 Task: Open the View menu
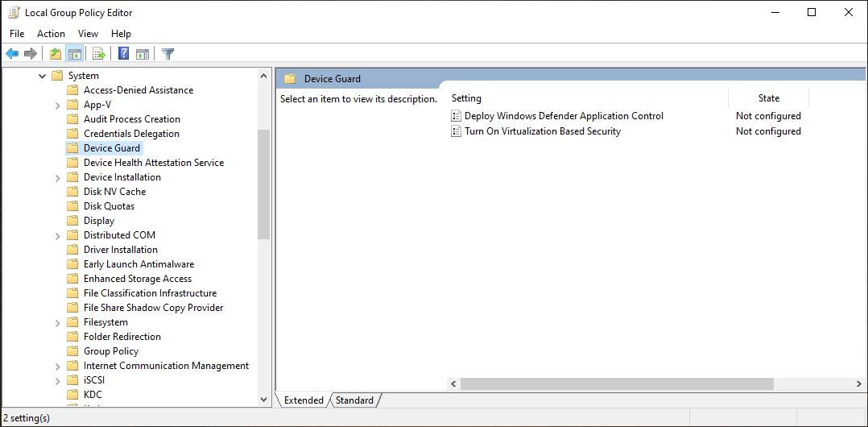(x=88, y=34)
